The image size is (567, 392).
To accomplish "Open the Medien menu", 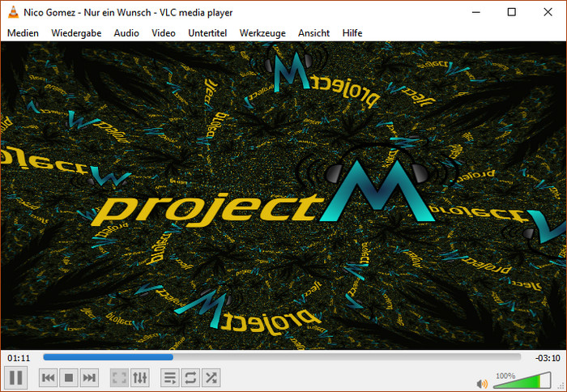I will (x=23, y=33).
